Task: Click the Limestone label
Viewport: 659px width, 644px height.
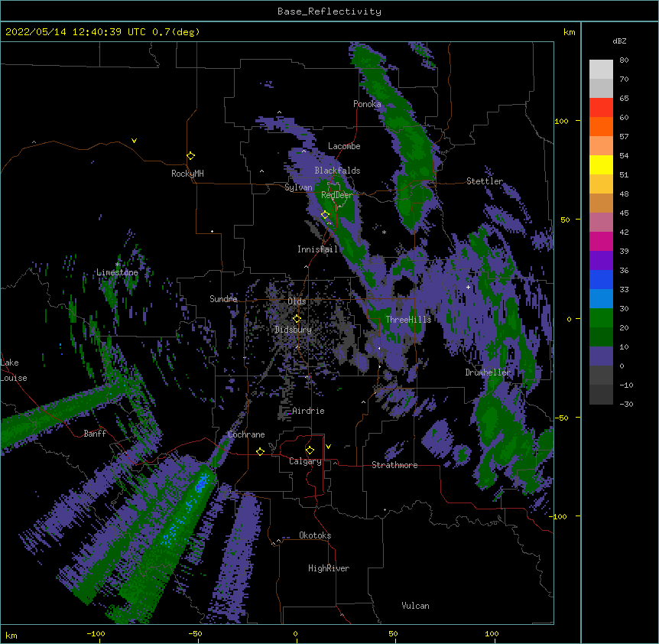Action: point(117,272)
